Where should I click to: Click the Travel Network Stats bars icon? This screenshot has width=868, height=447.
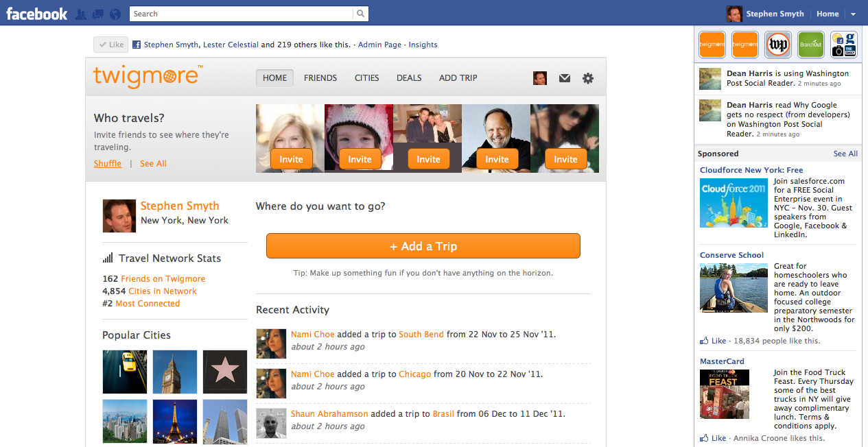[x=108, y=258]
